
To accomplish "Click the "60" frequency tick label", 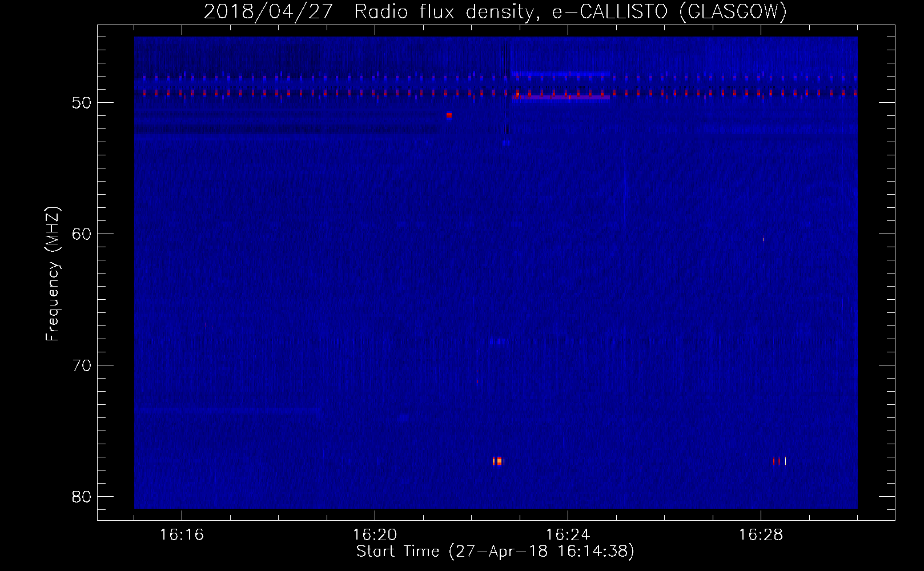I will tap(82, 234).
